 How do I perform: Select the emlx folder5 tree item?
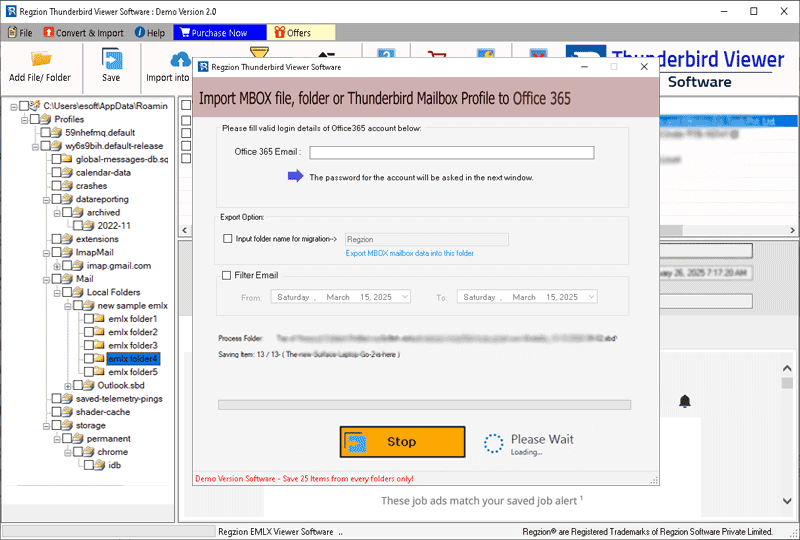click(x=133, y=372)
